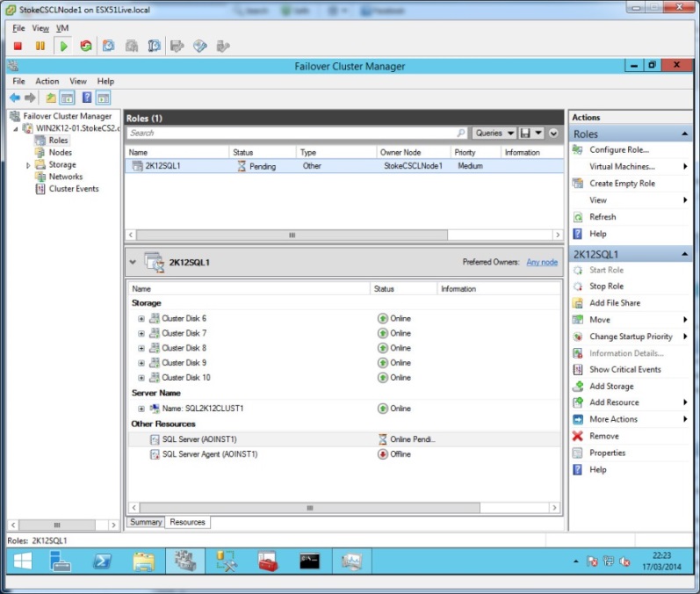Click Add Resource action
Viewport: 700px width, 594px height.
click(614, 402)
